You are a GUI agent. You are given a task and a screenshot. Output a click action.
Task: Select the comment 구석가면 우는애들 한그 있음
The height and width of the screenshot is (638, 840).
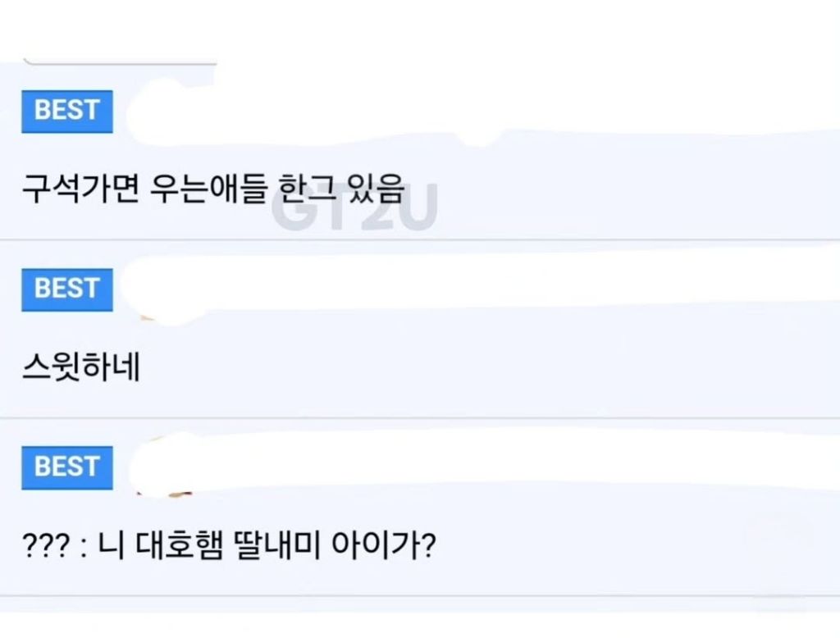[x=214, y=189]
